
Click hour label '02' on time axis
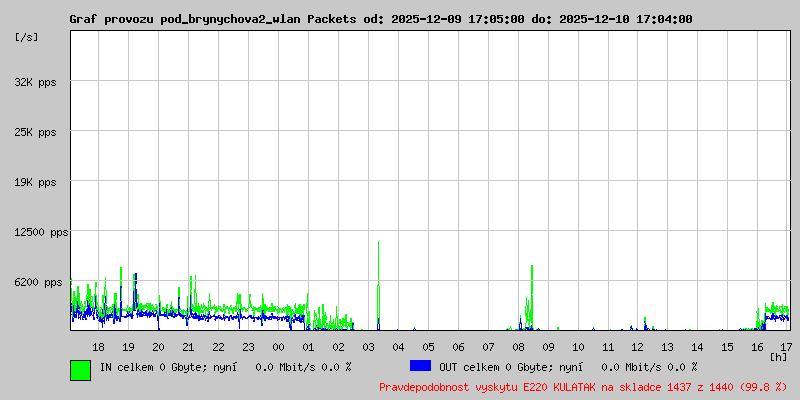click(x=338, y=347)
